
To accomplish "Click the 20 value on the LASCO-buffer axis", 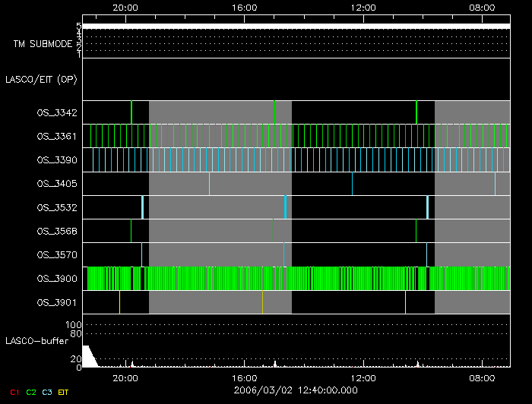I will (76, 358).
